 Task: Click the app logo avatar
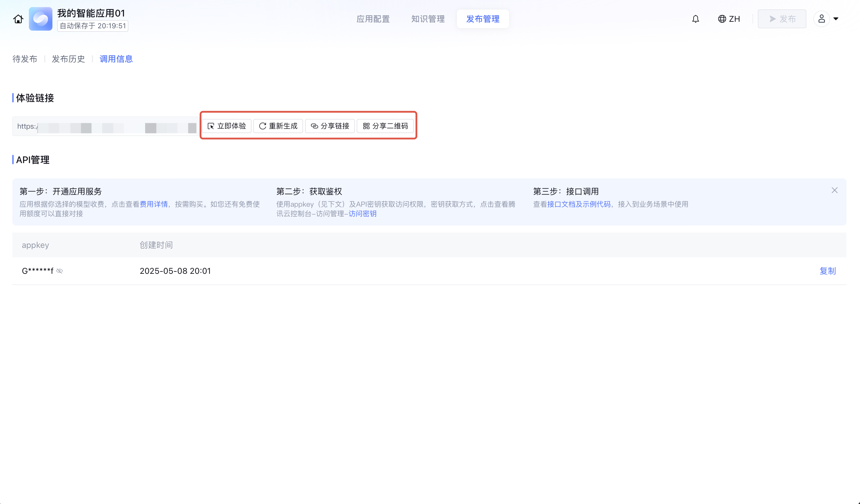pos(41,19)
